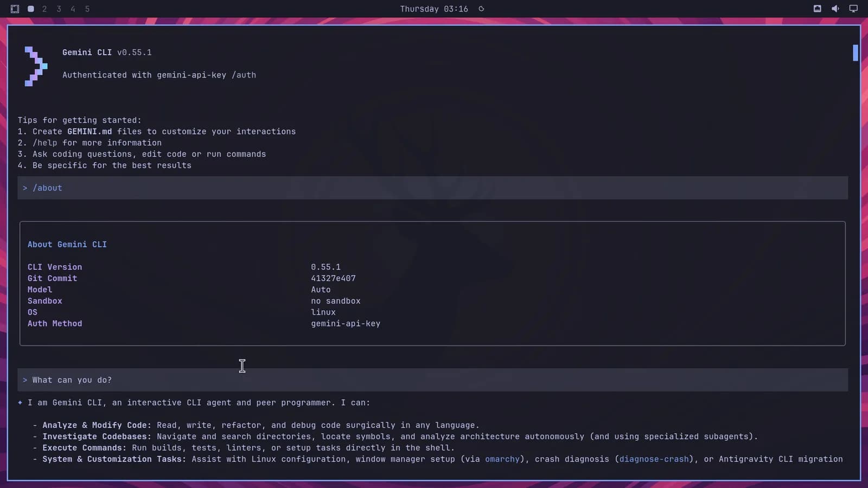Click the 'linux' value
Viewport: 868px width, 488px height.
(x=323, y=312)
